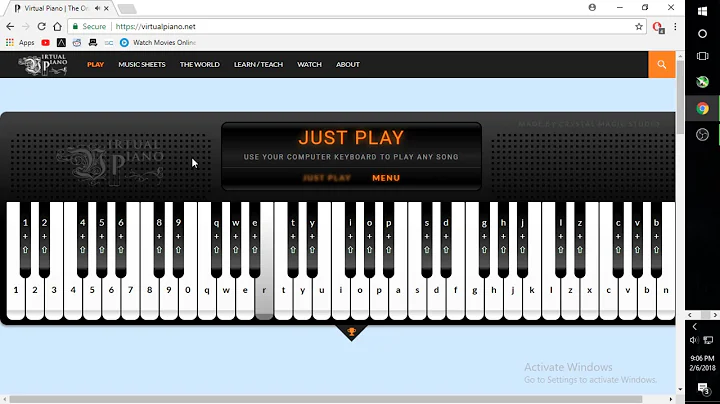Open THE WORLD menu item
Screen dimensions: 720x404
[x=200, y=65]
